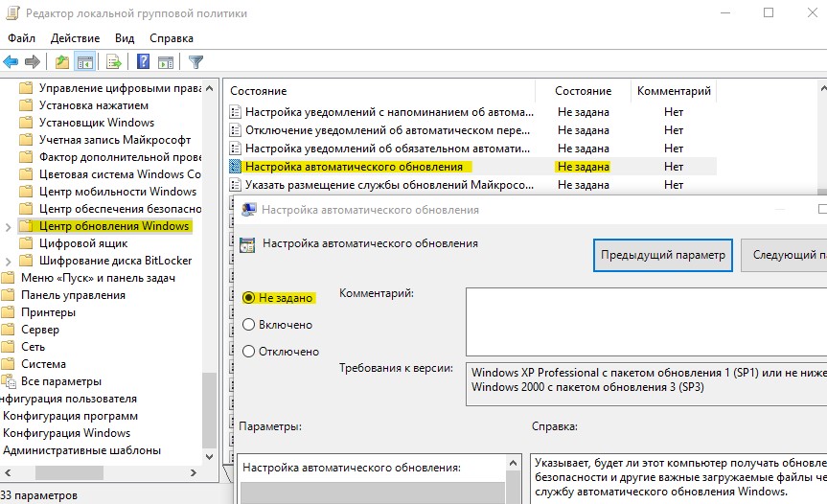This screenshot has height=504, width=827.
Task: Select Сервер tree item
Action: 40,330
